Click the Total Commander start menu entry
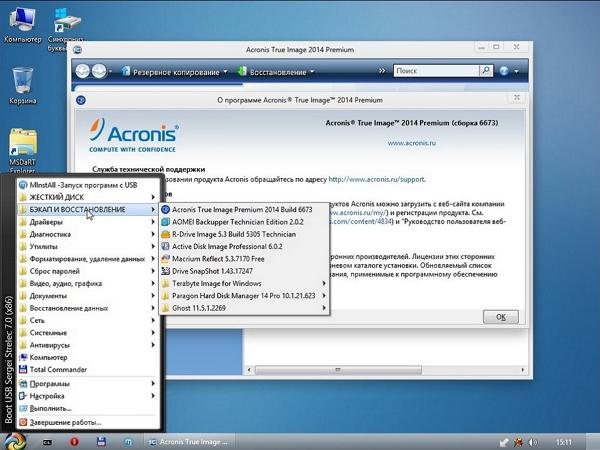Image resolution: width=600 pixels, height=450 pixels. [x=58, y=369]
